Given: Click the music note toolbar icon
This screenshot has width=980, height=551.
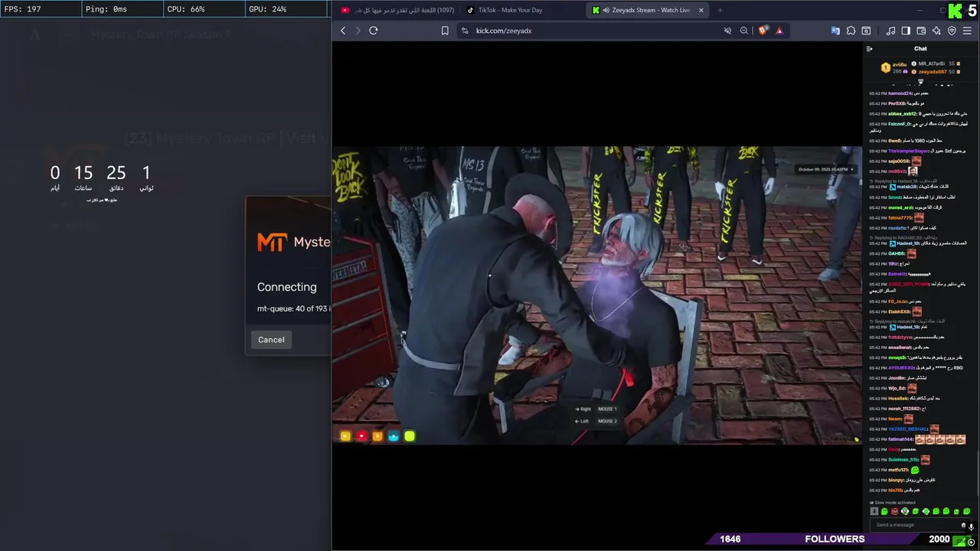Looking at the screenshot, I should tap(890, 31).
